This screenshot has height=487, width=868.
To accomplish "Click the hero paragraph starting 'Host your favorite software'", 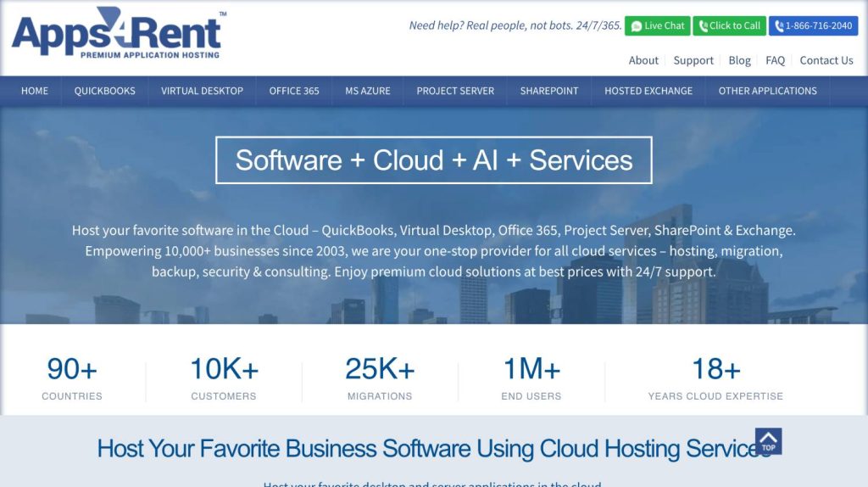I will (x=433, y=251).
